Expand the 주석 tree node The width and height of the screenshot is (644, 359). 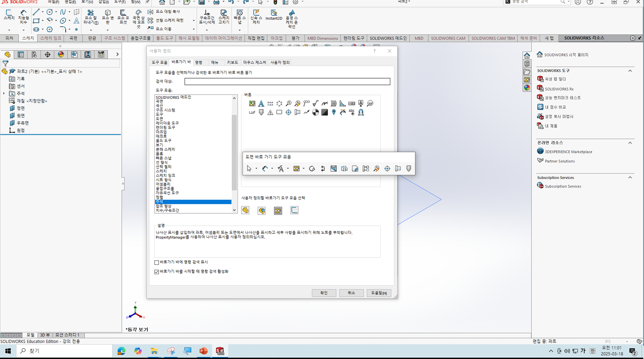tap(4, 94)
